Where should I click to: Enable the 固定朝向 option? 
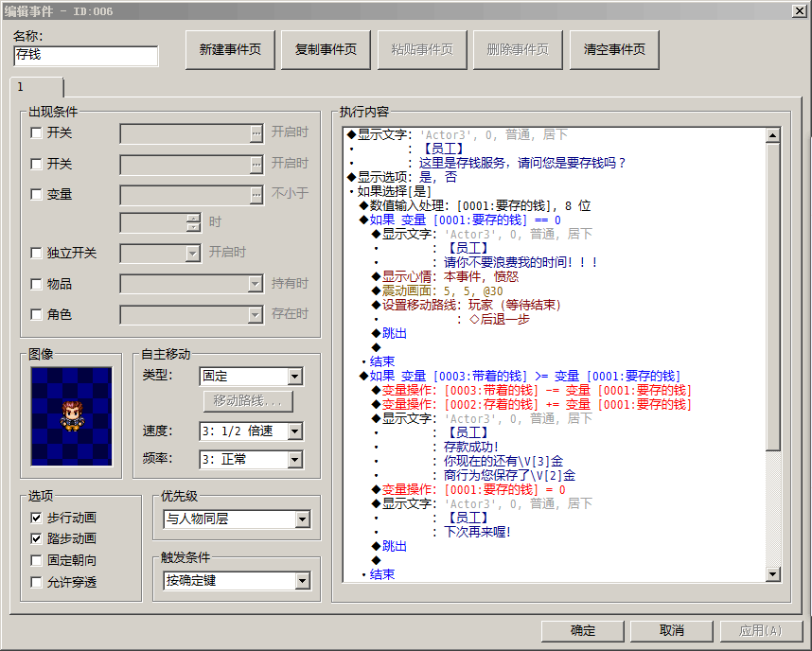click(x=36, y=560)
